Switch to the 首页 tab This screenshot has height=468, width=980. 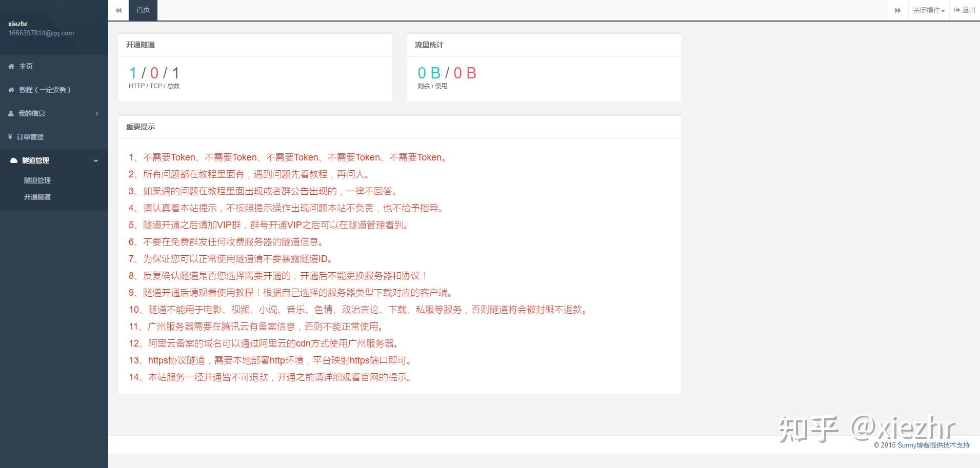pos(143,9)
